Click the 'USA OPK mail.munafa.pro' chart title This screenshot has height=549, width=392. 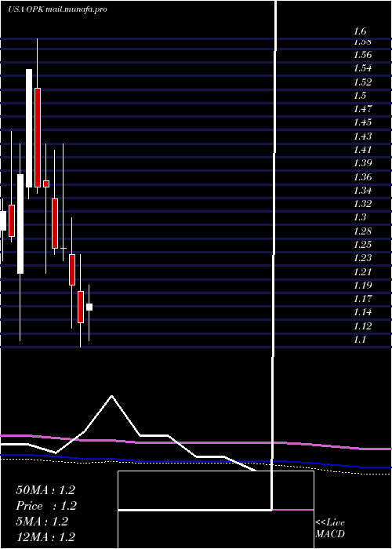(x=57, y=9)
